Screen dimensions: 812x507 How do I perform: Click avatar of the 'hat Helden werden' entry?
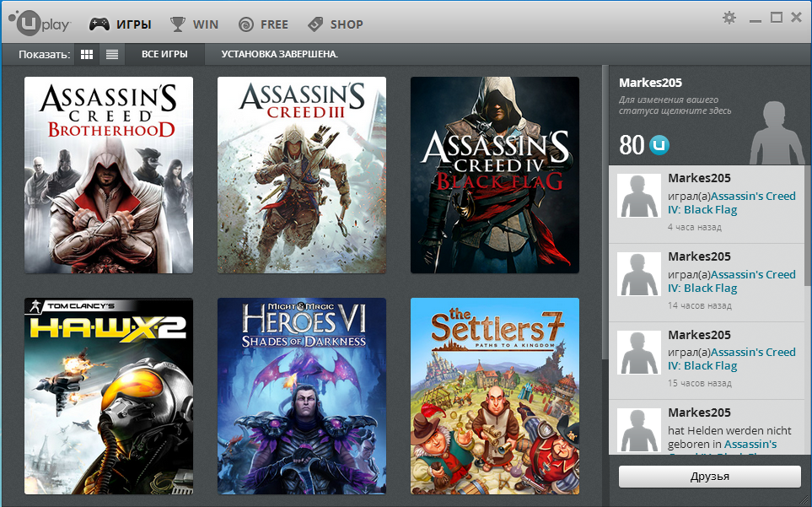(639, 430)
